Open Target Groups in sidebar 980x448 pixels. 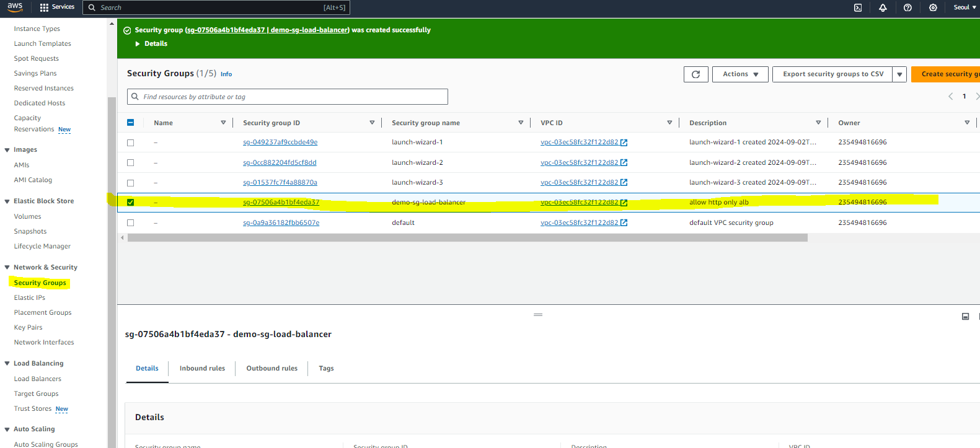[x=36, y=393]
